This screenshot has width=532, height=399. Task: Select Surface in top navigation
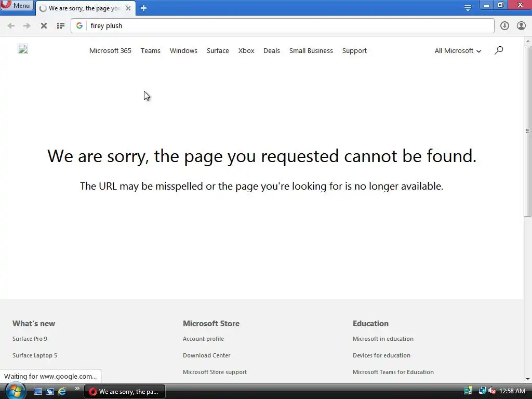click(x=218, y=50)
